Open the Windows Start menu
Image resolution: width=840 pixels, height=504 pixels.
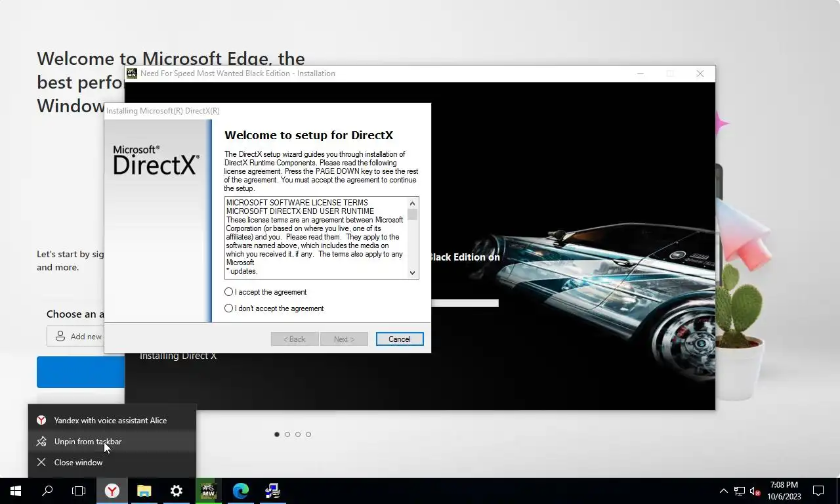pos(16,491)
